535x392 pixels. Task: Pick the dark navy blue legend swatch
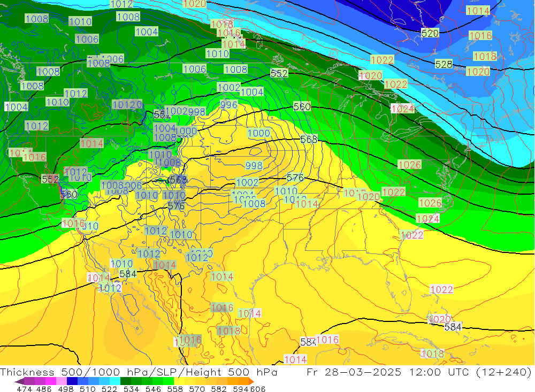click(72, 381)
